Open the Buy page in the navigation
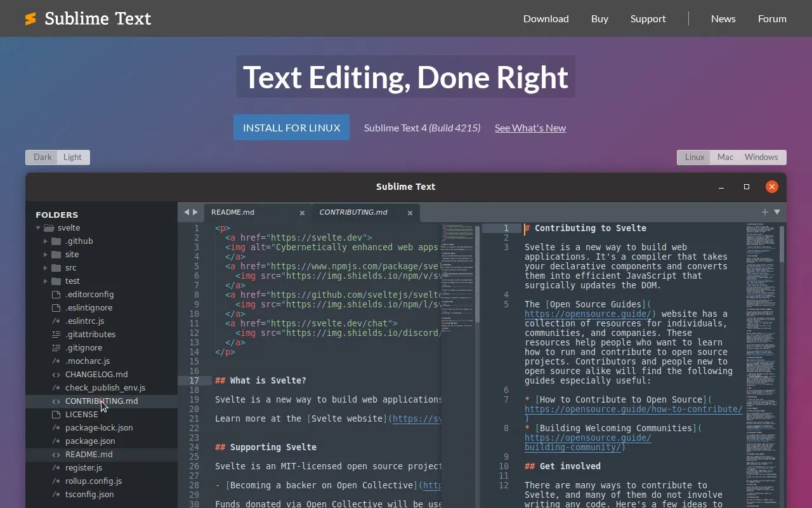Viewport: 812px width, 508px height. point(599,19)
